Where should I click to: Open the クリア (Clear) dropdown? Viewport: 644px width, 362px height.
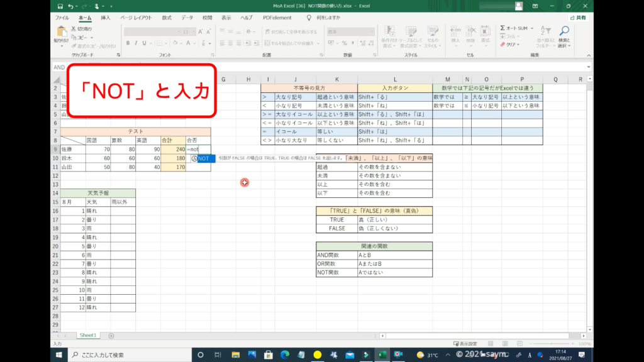click(x=511, y=45)
